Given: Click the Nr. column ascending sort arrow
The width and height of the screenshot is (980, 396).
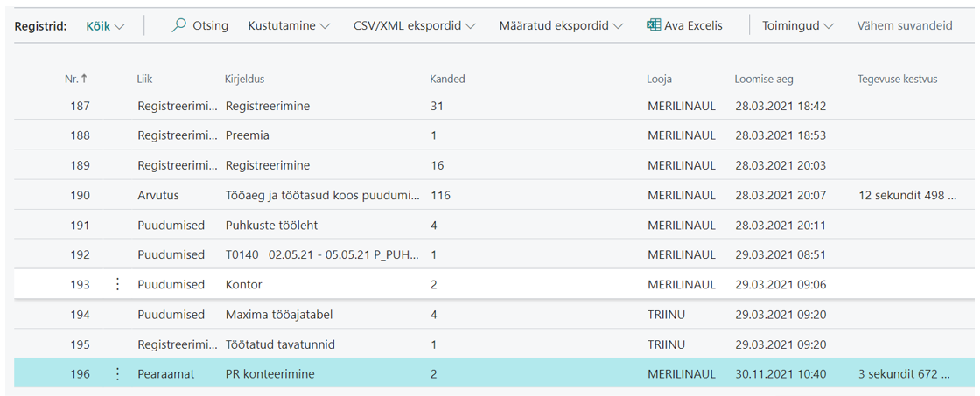Looking at the screenshot, I should pyautogui.click(x=84, y=80).
